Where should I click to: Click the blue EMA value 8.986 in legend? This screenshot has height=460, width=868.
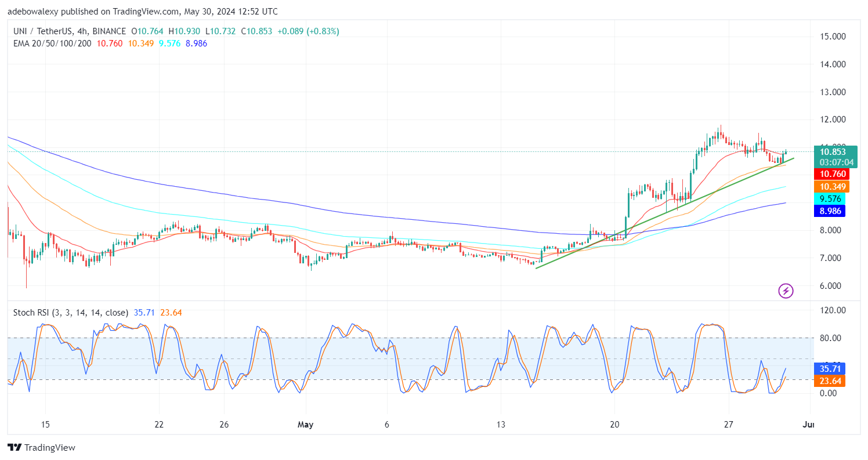[196, 43]
